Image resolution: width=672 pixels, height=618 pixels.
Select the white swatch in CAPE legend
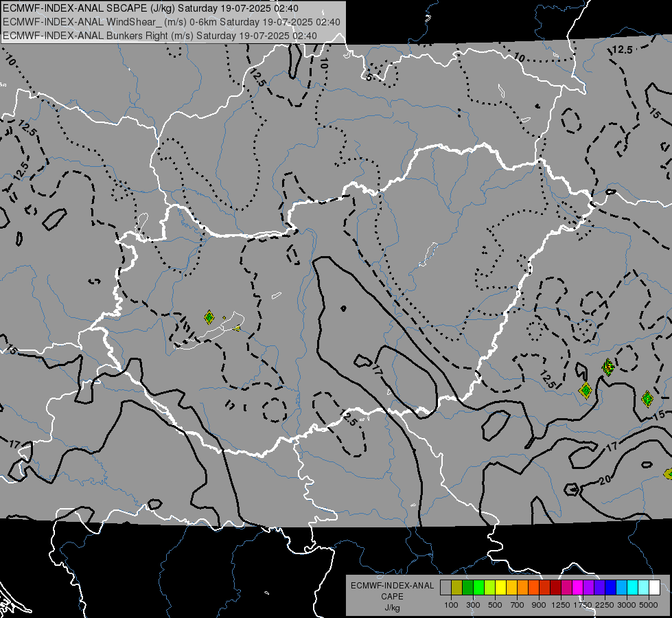(x=654, y=587)
